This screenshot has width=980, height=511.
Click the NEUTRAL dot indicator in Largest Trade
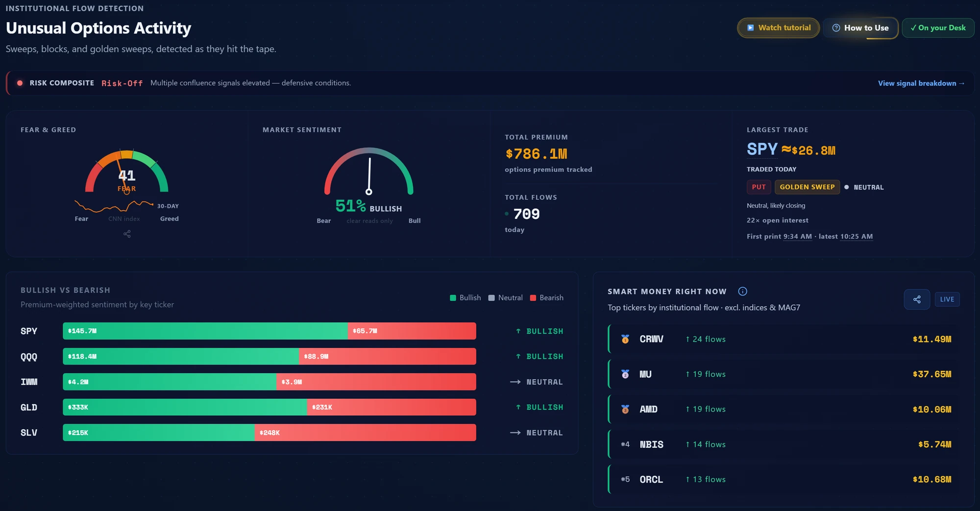point(846,187)
